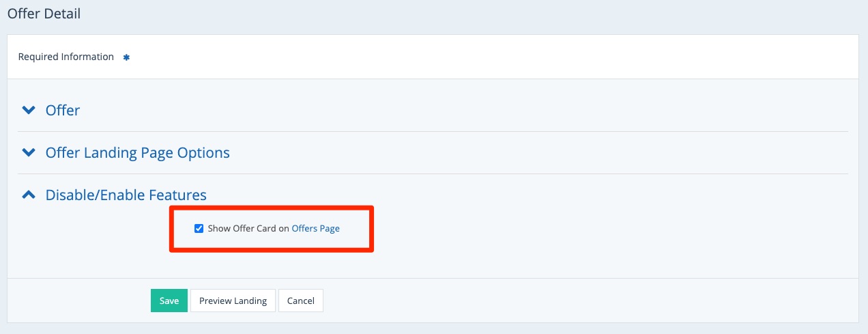
Task: Click the down chevron beside Offer
Action: (28, 110)
